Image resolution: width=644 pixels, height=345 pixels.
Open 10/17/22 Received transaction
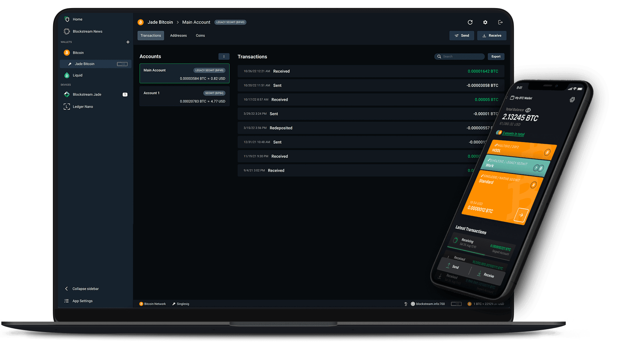click(371, 100)
